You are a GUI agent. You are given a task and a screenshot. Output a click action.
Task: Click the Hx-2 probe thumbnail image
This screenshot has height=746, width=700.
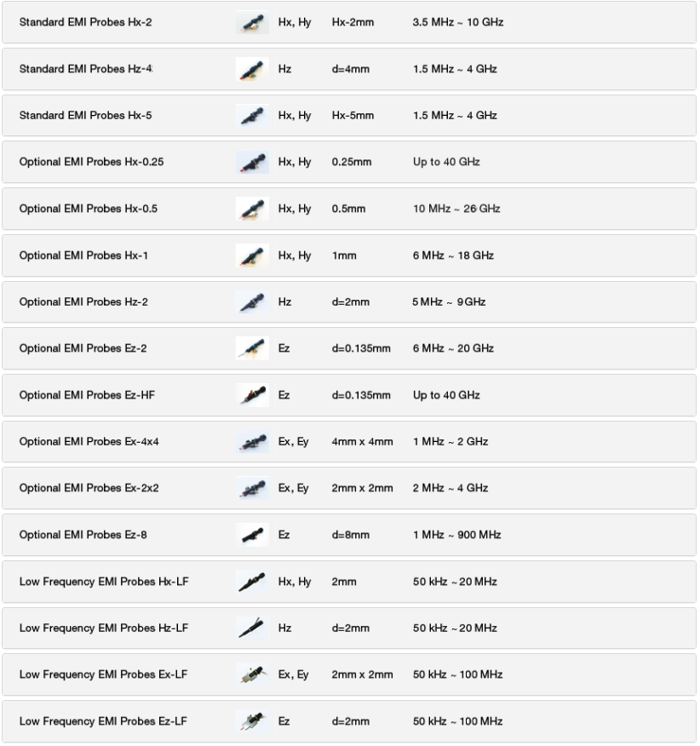[x=252, y=22]
